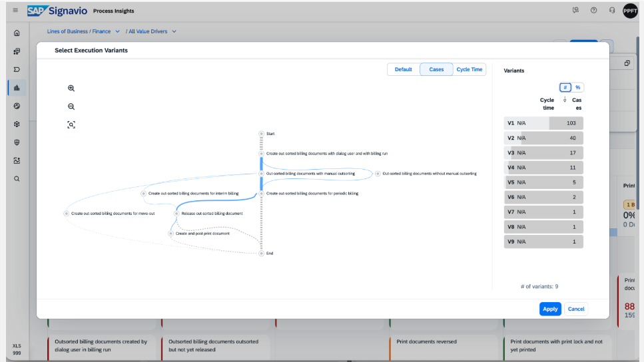Expand the Lines of Business / Finance dropdown
This screenshot has height=362, width=644.
point(117,31)
